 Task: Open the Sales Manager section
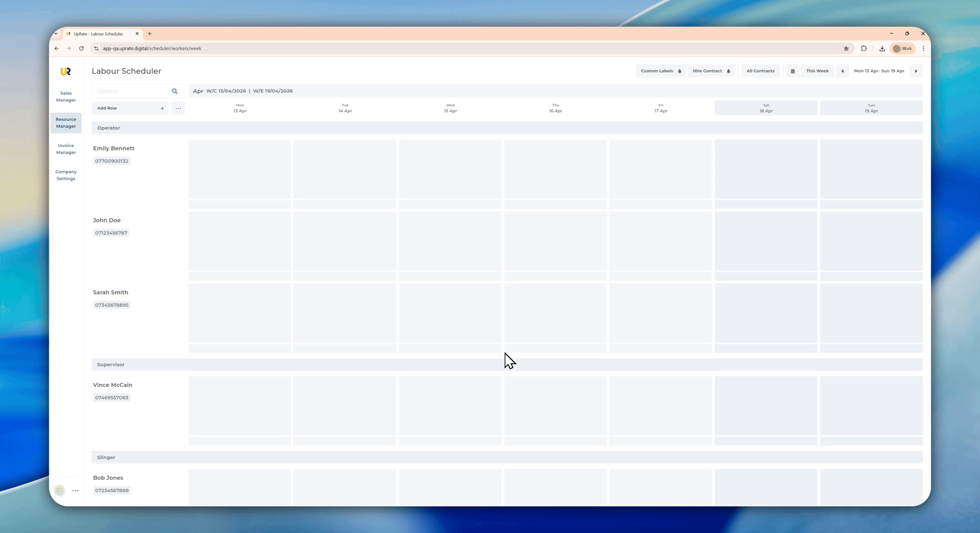(x=66, y=97)
